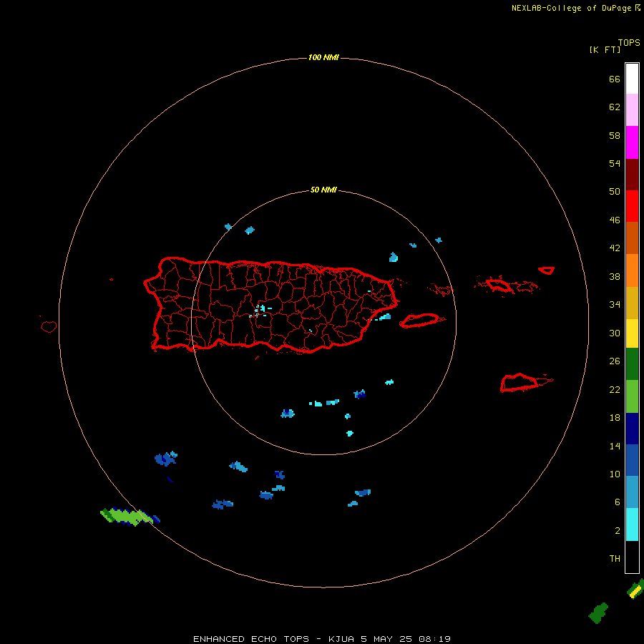644x644 pixels.
Task: Click the light green legend band
Action: coord(632,396)
